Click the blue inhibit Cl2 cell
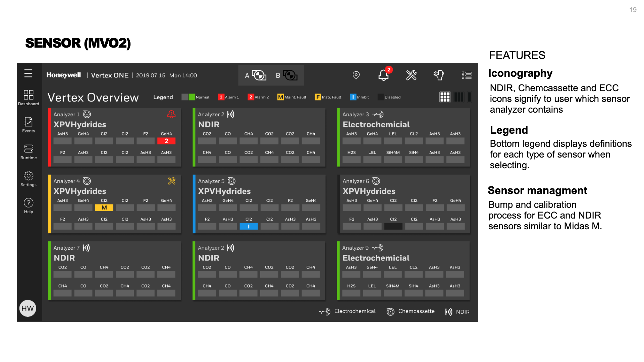The width and height of the screenshot is (644, 362). tap(249, 227)
